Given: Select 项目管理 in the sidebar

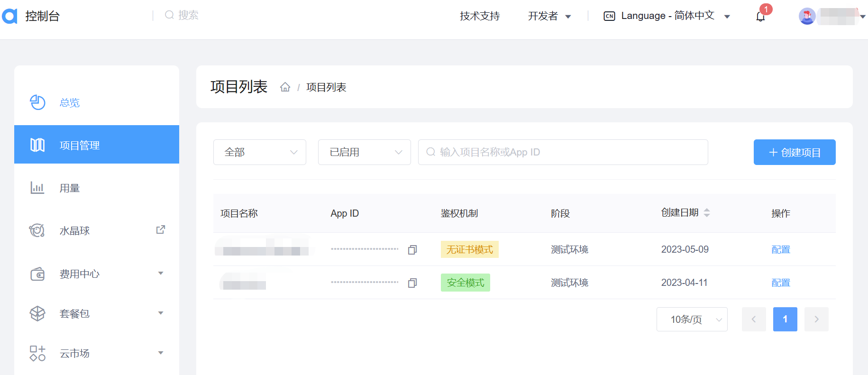Looking at the screenshot, I should (x=97, y=145).
